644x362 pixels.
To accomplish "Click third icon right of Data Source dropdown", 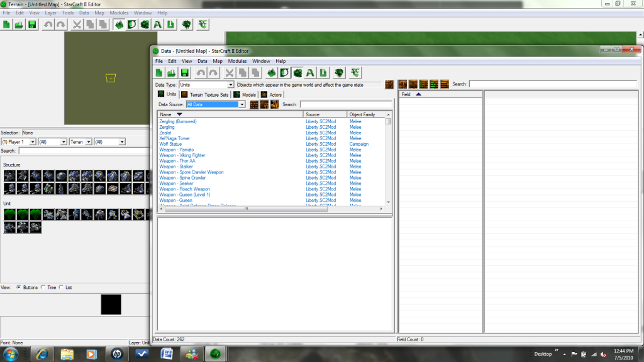I will tap(275, 105).
